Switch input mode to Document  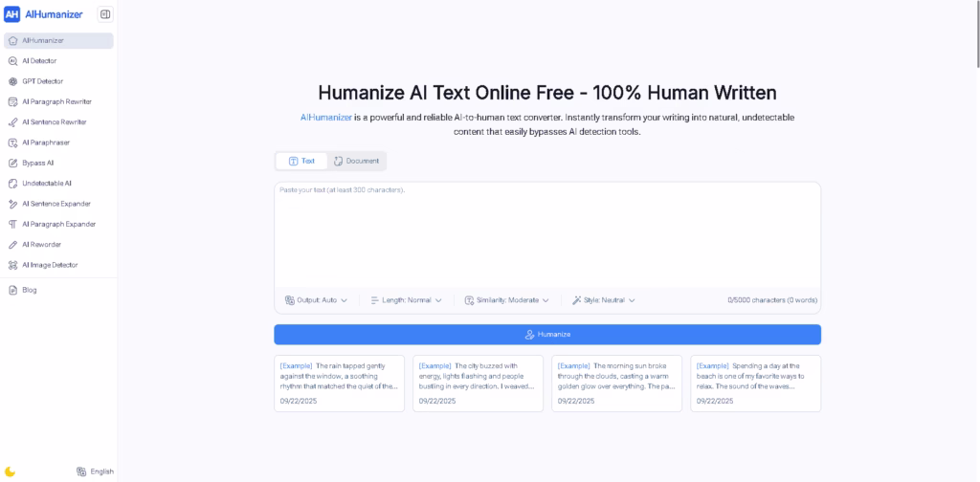coord(356,161)
